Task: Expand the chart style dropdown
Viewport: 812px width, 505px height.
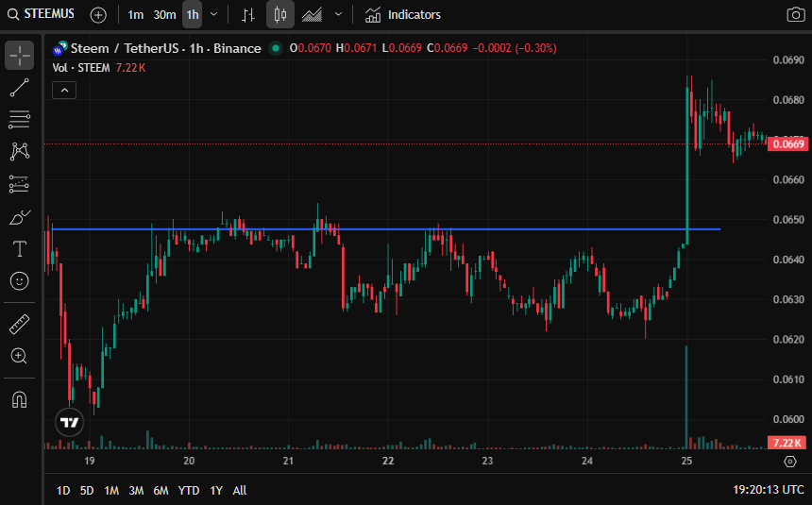Action: click(x=339, y=15)
